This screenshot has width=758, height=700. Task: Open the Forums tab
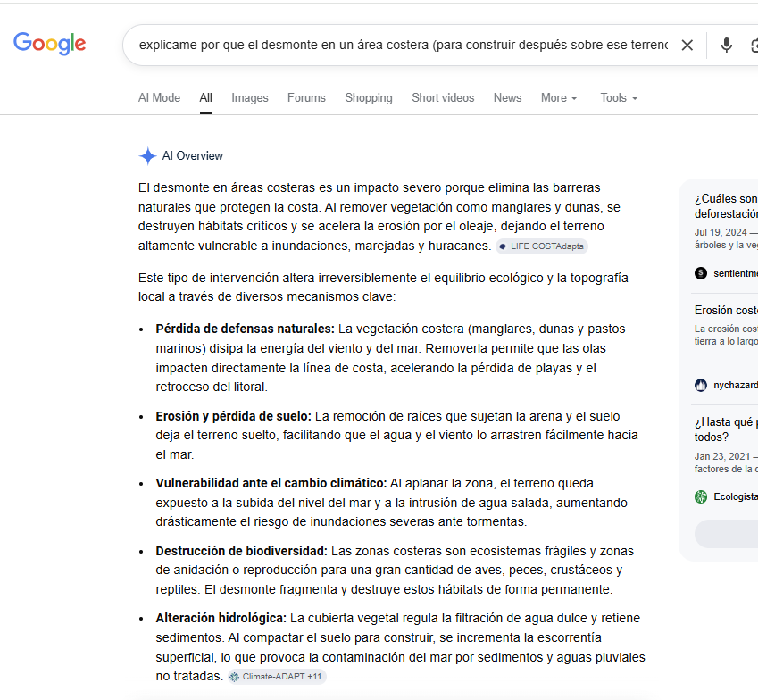pyautogui.click(x=306, y=97)
